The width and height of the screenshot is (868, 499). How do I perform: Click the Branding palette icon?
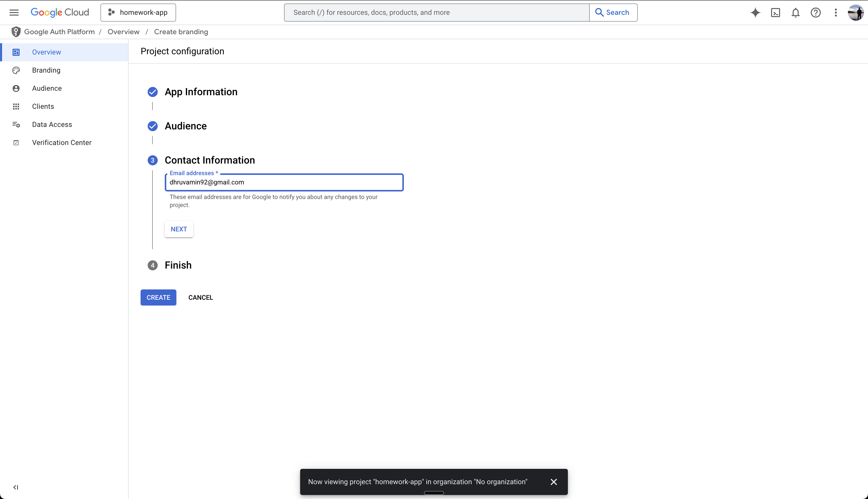16,70
